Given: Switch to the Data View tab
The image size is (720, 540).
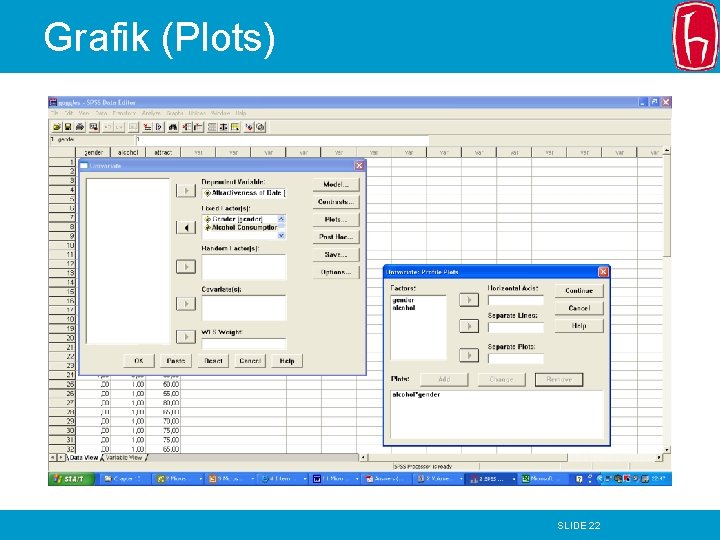Looking at the screenshot, I should click(x=84, y=458).
